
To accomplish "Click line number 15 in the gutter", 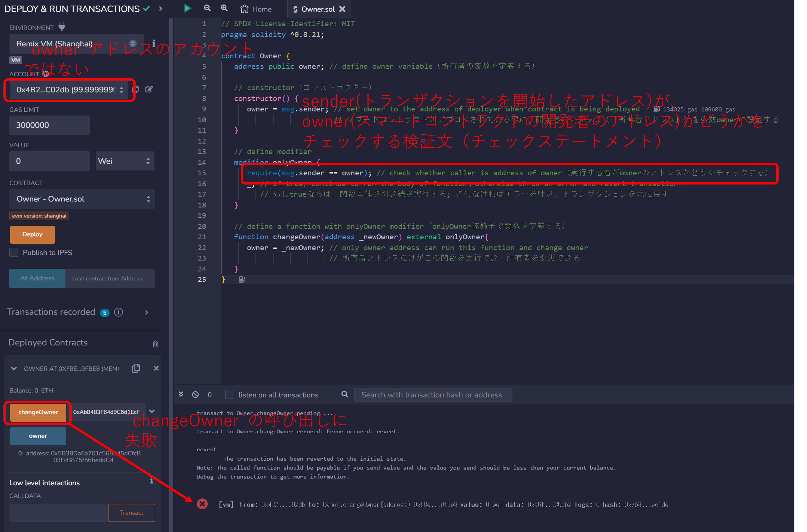I will click(x=202, y=173).
